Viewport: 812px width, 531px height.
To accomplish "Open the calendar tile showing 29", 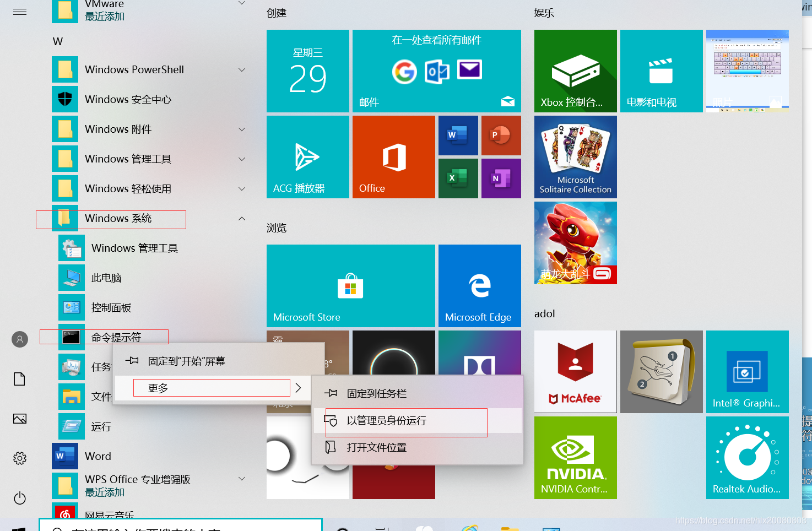I will (307, 71).
